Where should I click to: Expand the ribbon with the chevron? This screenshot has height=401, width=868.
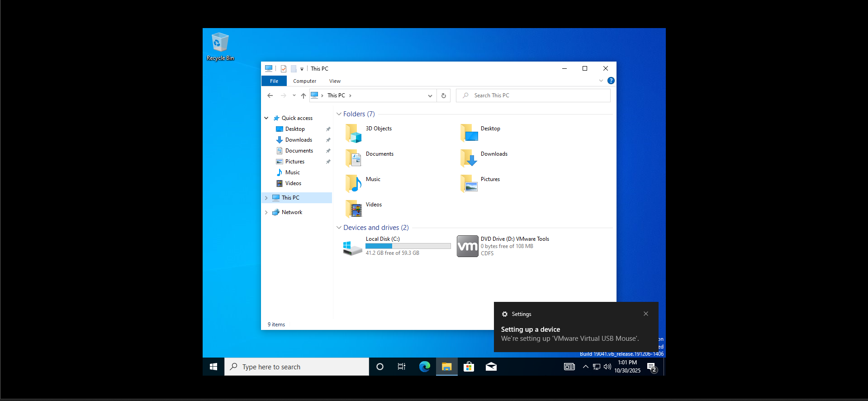point(601,81)
